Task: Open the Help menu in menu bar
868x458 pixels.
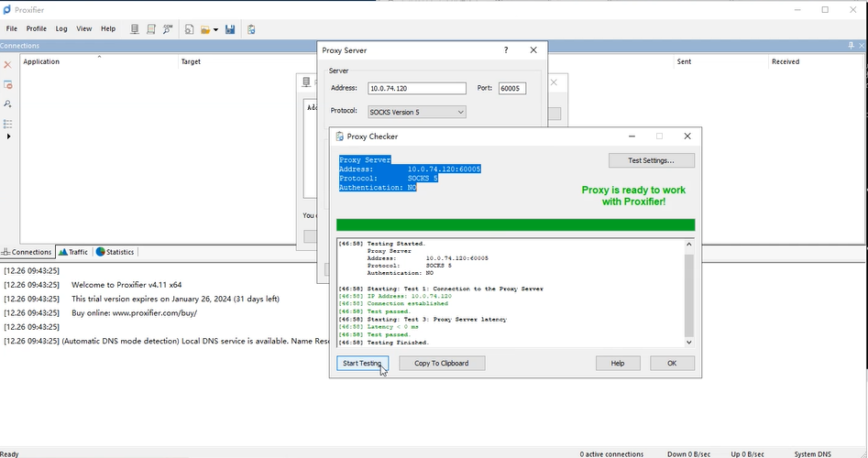Action: pyautogui.click(x=108, y=28)
